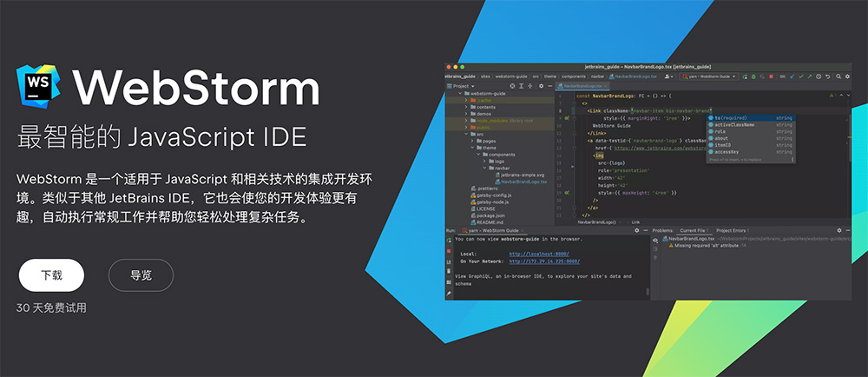The width and height of the screenshot is (868, 377).
Task: Click the Run panel gear settings icon
Action: [x=636, y=230]
